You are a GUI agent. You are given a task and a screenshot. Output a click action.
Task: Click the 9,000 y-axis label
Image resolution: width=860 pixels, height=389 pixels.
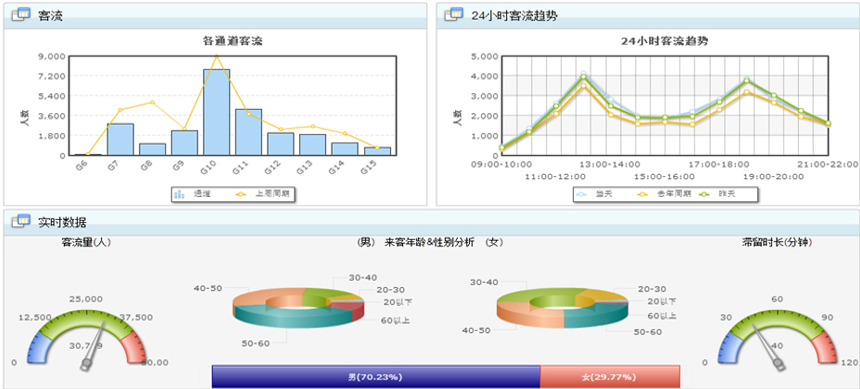(52, 56)
